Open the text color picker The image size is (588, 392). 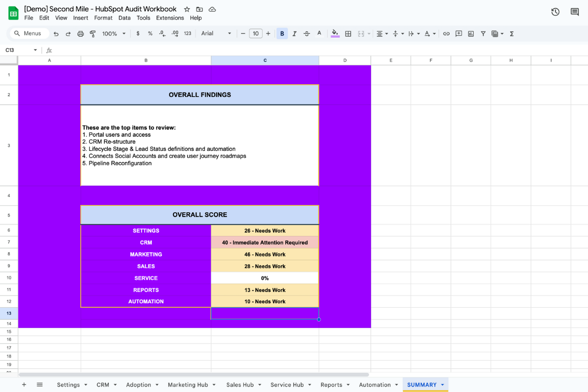pos(319,34)
